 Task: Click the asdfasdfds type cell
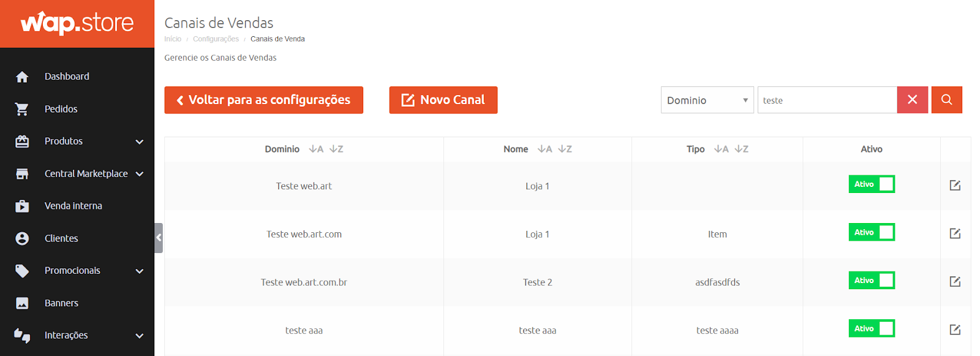point(717,282)
